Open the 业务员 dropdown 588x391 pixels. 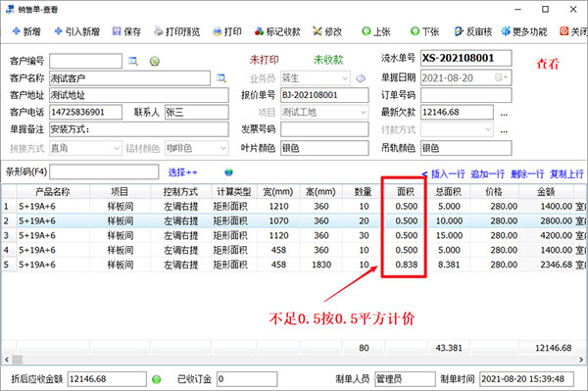point(345,78)
